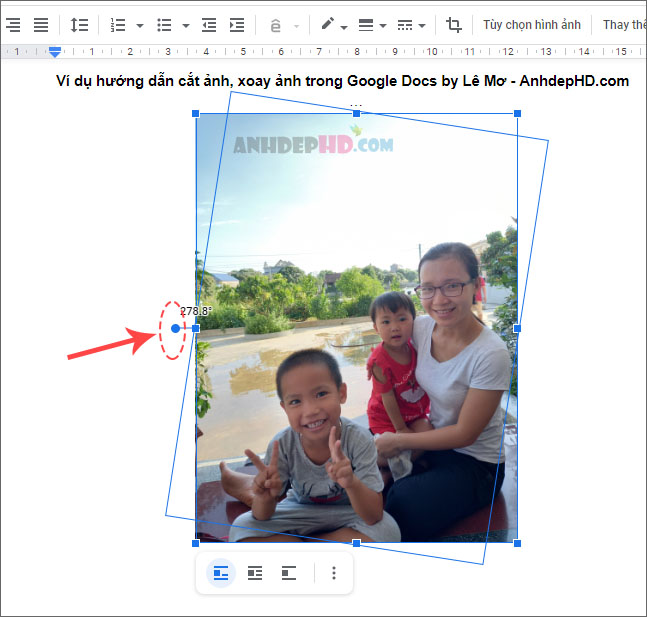Image resolution: width=647 pixels, height=617 pixels.
Task: Click the greyed input tools icon
Action: point(276,26)
